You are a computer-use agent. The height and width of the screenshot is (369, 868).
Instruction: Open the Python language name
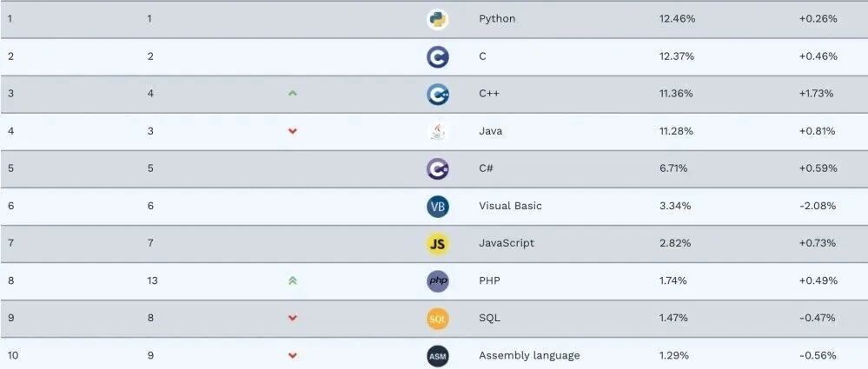[x=496, y=19]
